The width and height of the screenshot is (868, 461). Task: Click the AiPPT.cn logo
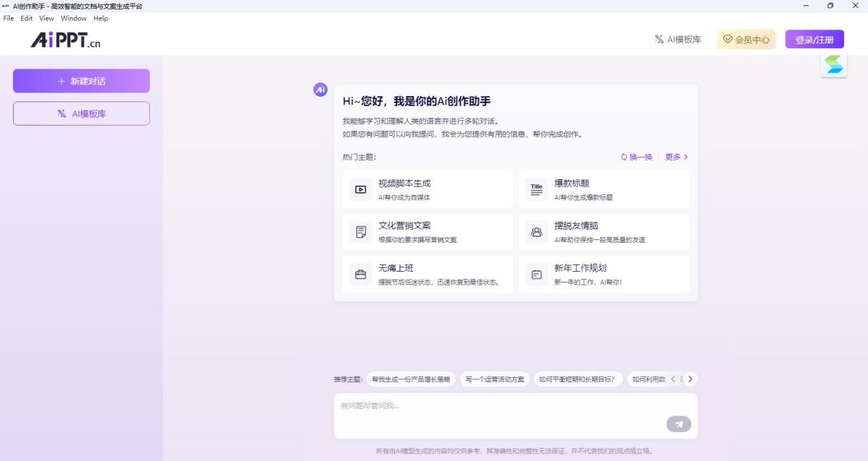coord(65,40)
